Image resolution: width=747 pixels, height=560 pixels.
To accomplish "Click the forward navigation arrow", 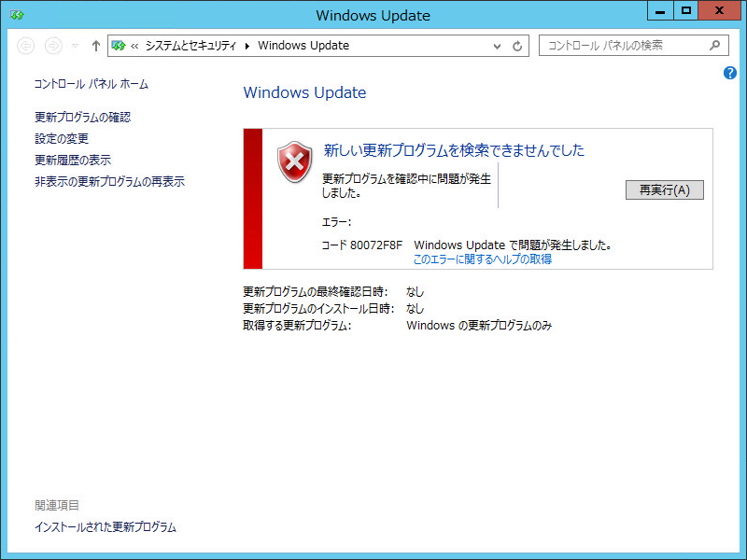I will coord(53,46).
